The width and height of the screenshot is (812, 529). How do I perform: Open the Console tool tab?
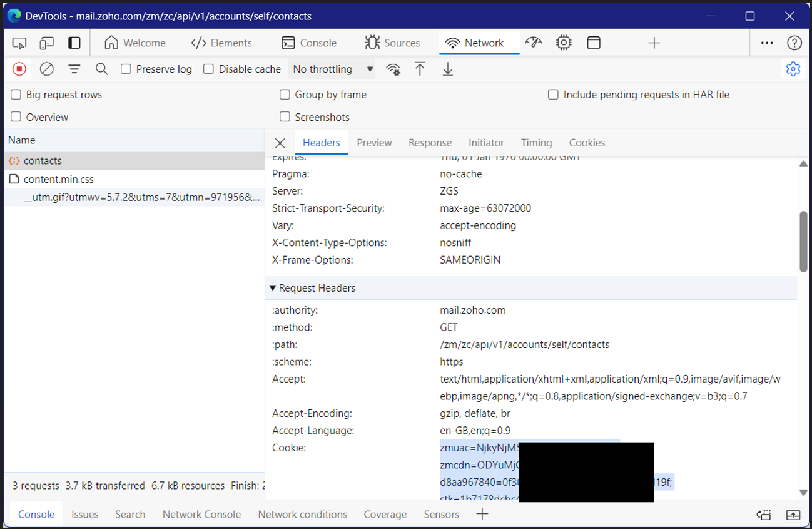[309, 43]
